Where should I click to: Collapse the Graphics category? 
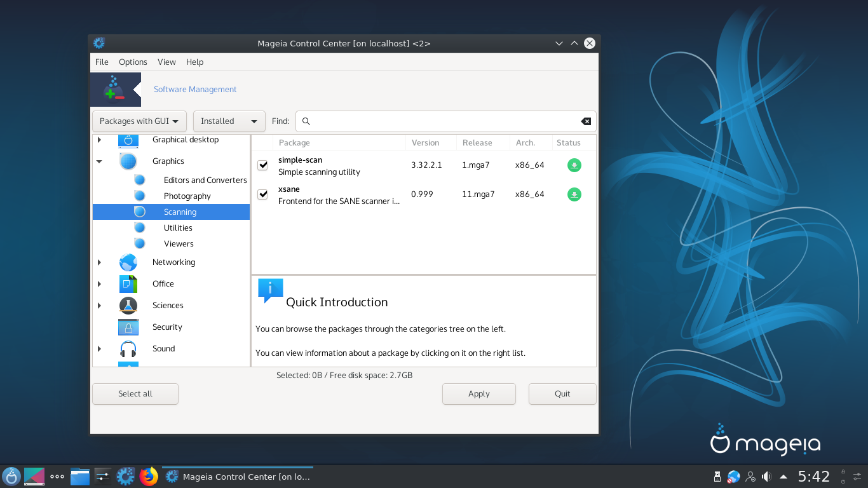coord(99,161)
